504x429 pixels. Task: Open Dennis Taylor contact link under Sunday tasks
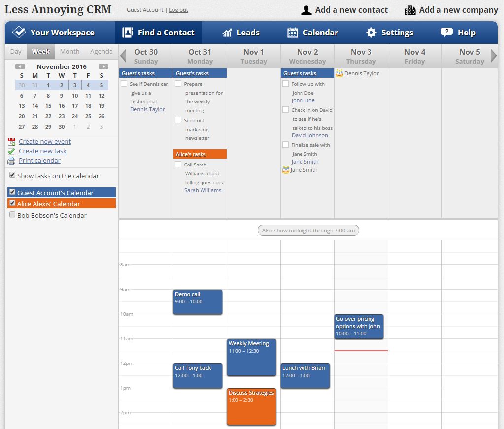click(x=147, y=109)
